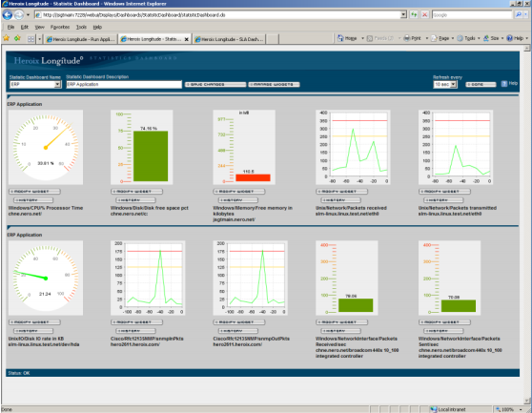Click the Save Changes button
The image size is (532, 413).
[215, 84]
